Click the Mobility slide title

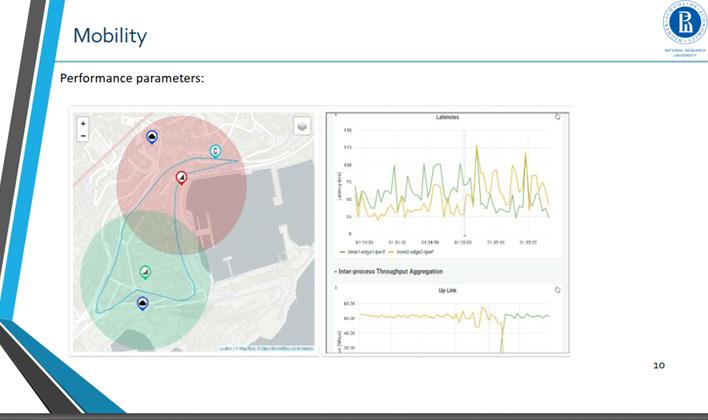coord(110,36)
